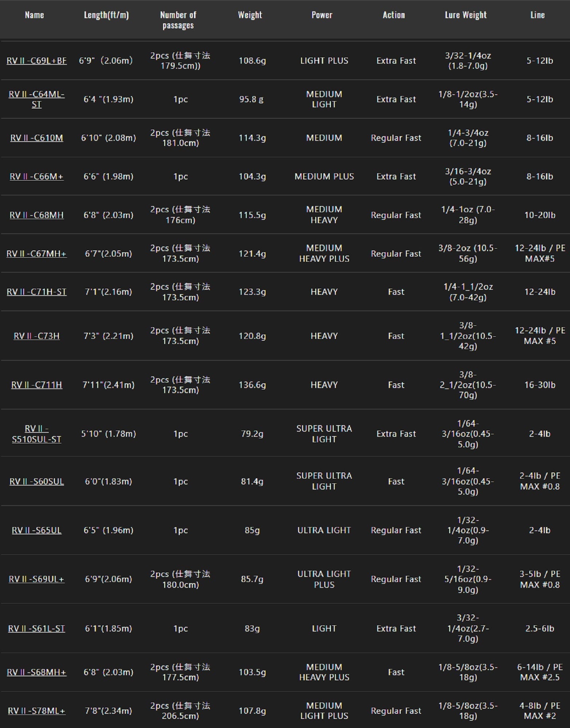The width and height of the screenshot is (570, 728).
Task: Select the RV II -S510SUL-ST link
Action: point(36,434)
